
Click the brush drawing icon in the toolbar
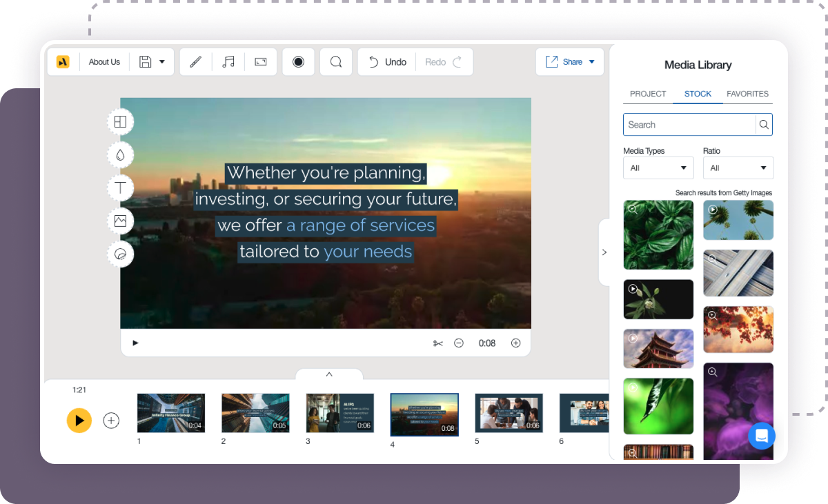tap(195, 61)
